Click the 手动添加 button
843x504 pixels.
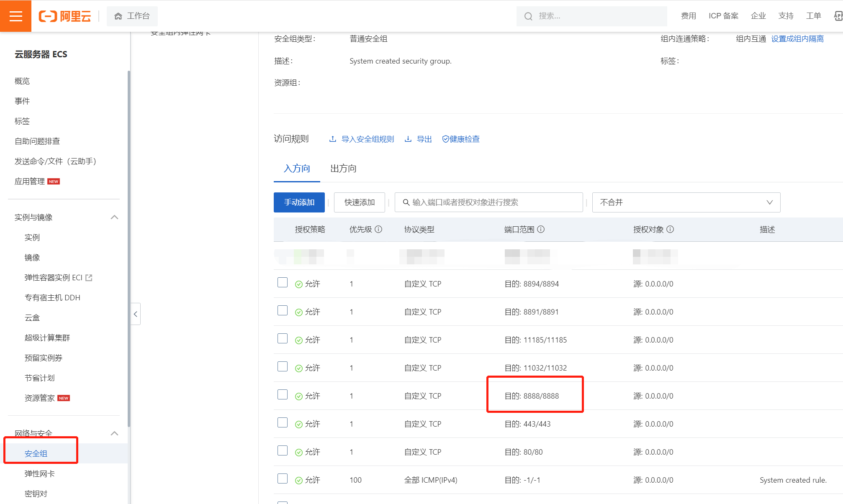point(299,202)
